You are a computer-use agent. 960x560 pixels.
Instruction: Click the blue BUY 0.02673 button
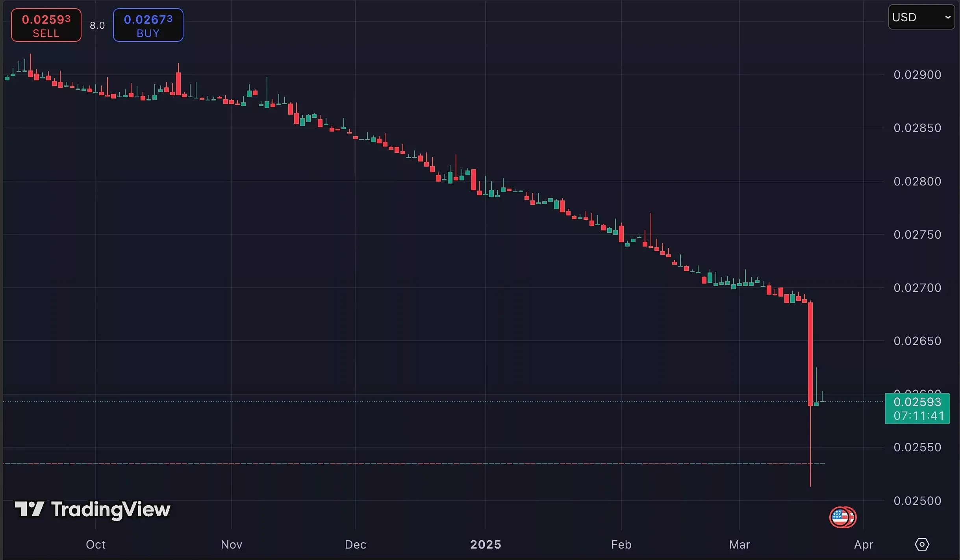tap(148, 25)
